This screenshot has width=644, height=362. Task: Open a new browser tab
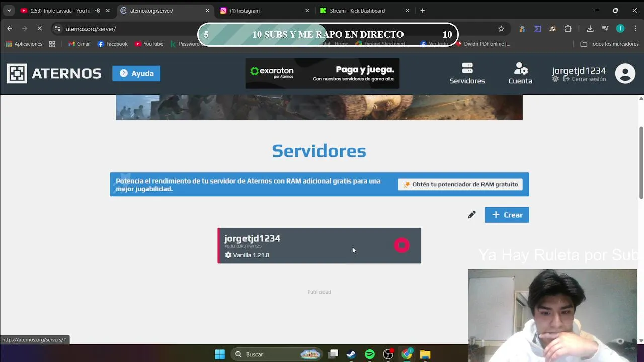(422, 11)
